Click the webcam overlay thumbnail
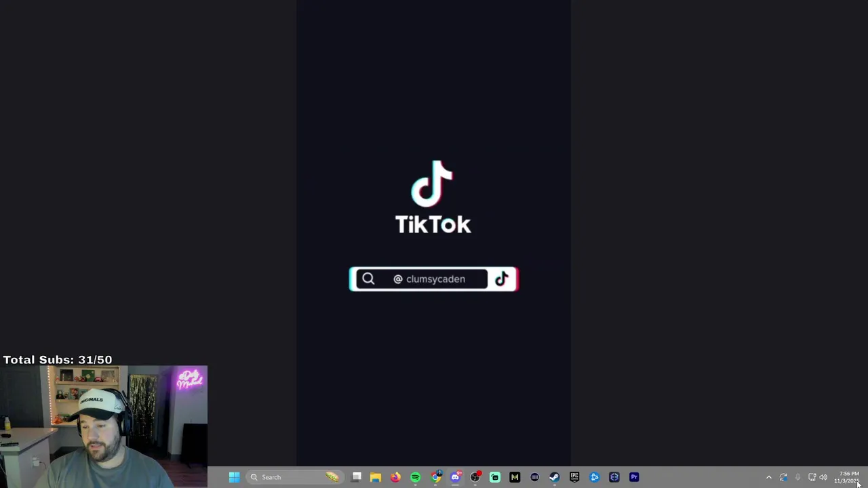The height and width of the screenshot is (488, 868). (x=104, y=427)
